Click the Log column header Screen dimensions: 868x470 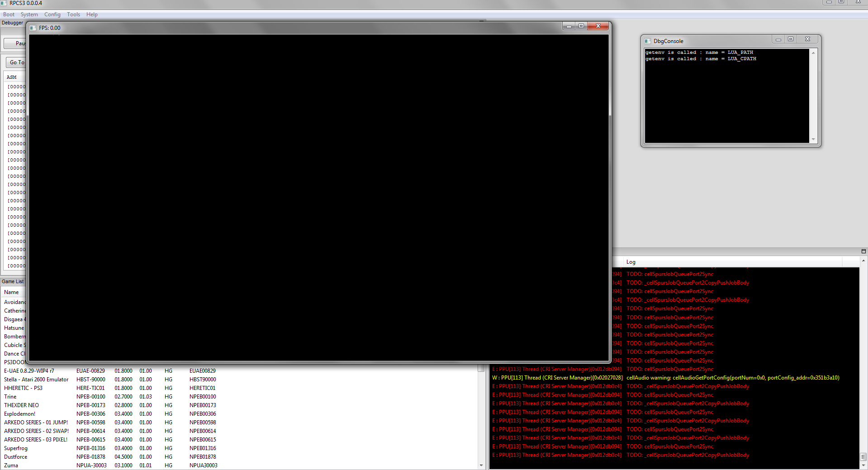pyautogui.click(x=631, y=262)
